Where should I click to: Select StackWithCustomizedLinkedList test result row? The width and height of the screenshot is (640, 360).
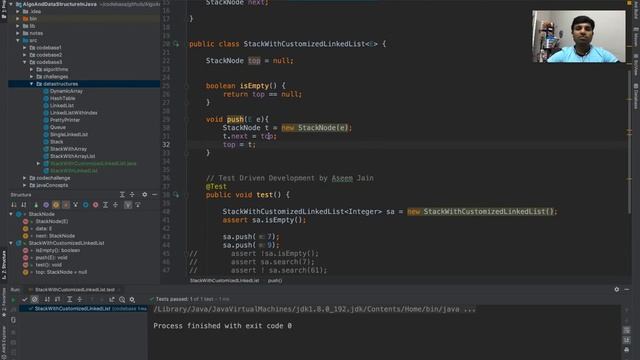pyautogui.click(x=84, y=309)
